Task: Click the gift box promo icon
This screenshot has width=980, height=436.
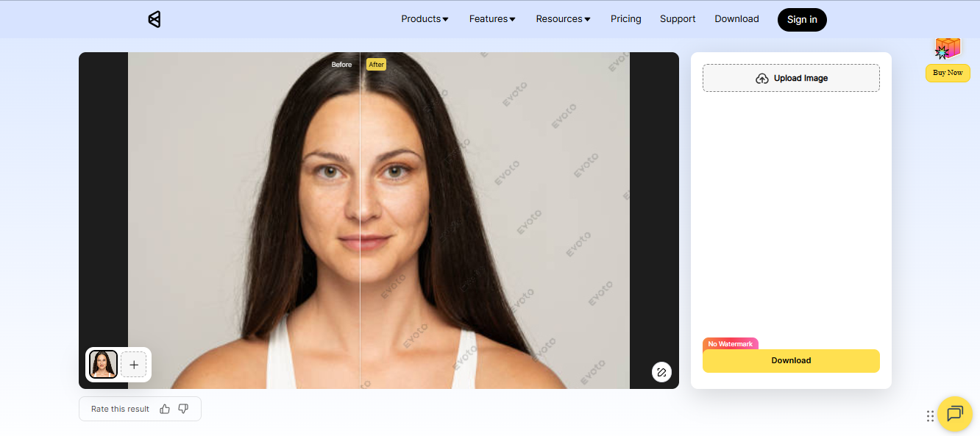Action: pyautogui.click(x=947, y=49)
